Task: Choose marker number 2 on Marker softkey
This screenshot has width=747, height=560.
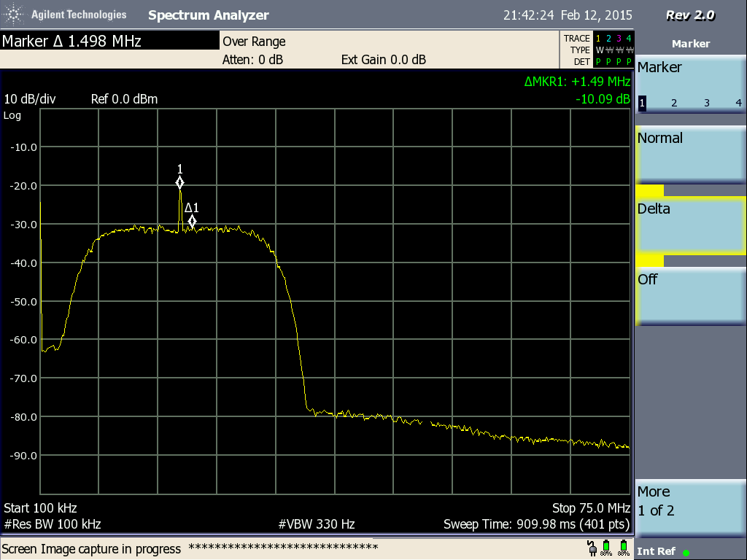Action: tap(674, 103)
